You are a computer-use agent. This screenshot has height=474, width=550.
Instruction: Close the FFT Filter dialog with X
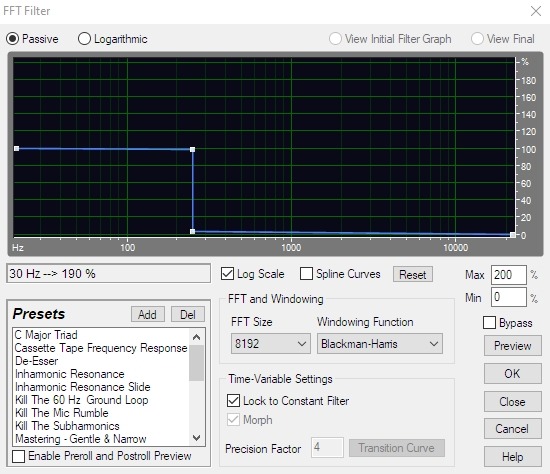(536, 11)
